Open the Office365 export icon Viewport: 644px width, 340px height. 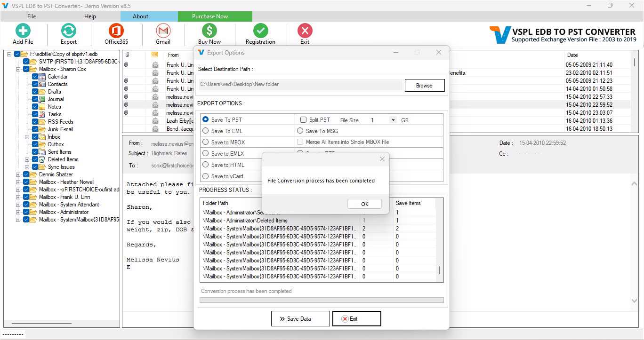[116, 31]
